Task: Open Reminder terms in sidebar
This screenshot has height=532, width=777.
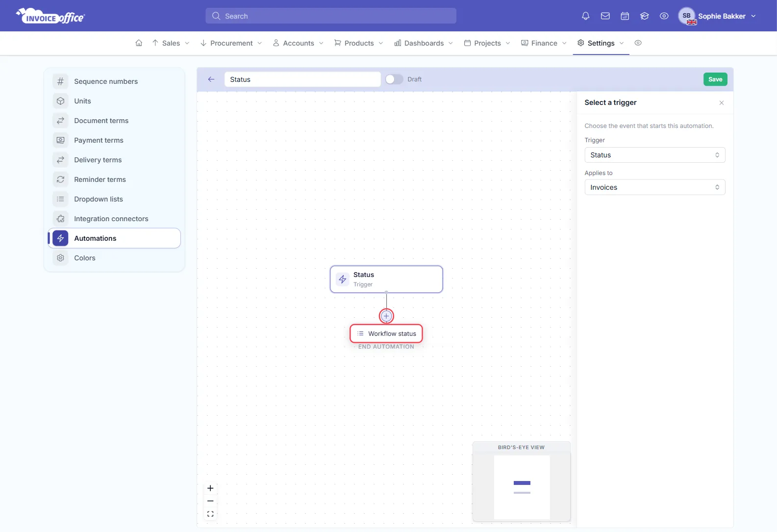Action: tap(114, 179)
